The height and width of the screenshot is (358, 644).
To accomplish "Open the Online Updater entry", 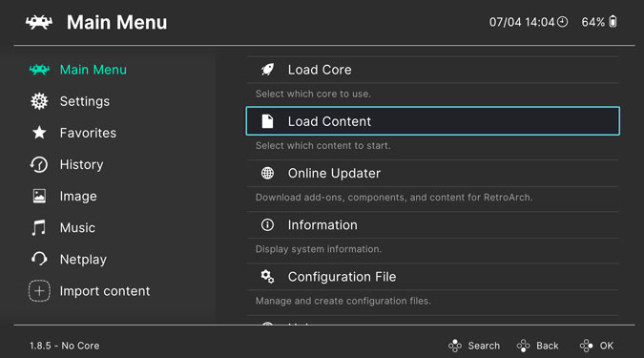I will [x=433, y=173].
